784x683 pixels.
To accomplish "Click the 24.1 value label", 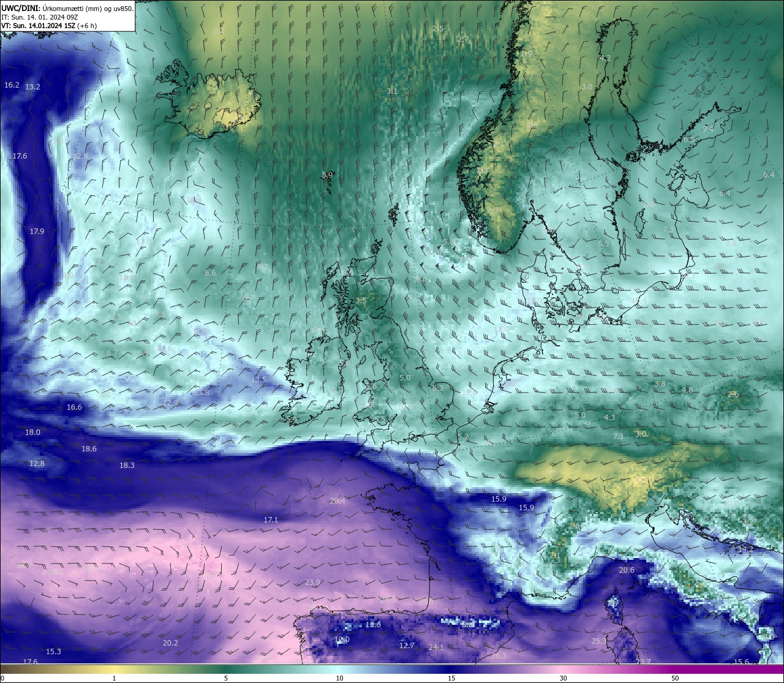I will (436, 647).
